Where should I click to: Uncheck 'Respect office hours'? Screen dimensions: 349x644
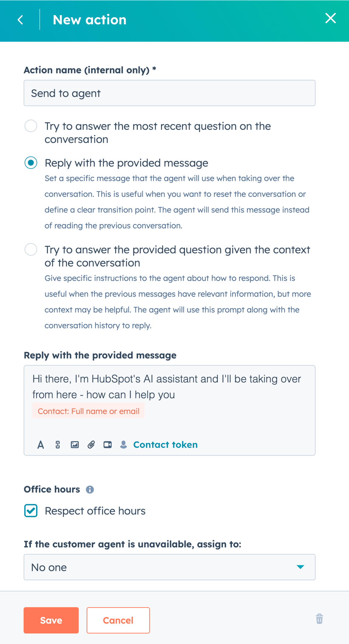(31, 511)
